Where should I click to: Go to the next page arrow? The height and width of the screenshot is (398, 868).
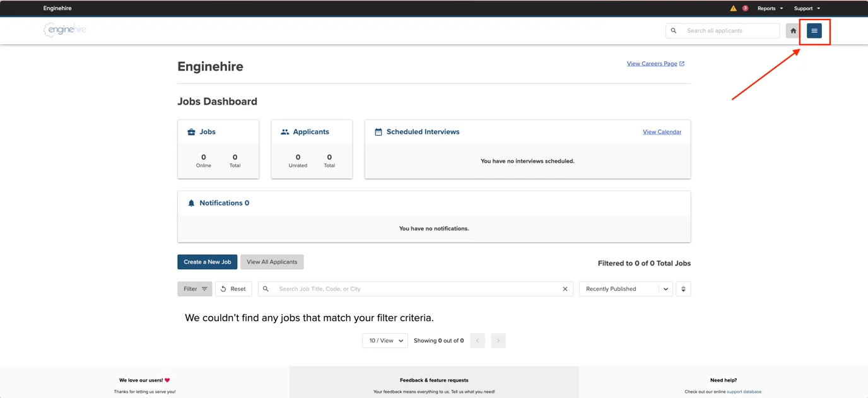(498, 341)
